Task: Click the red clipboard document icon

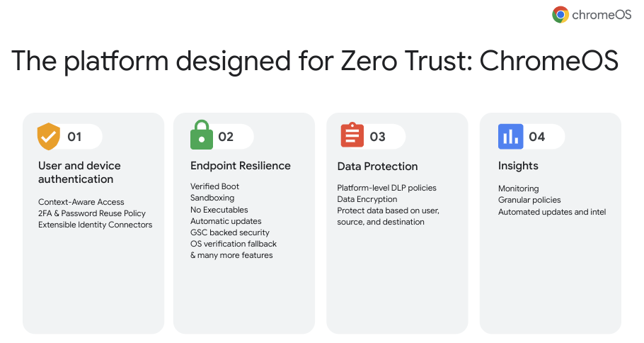Action: pyautogui.click(x=352, y=135)
